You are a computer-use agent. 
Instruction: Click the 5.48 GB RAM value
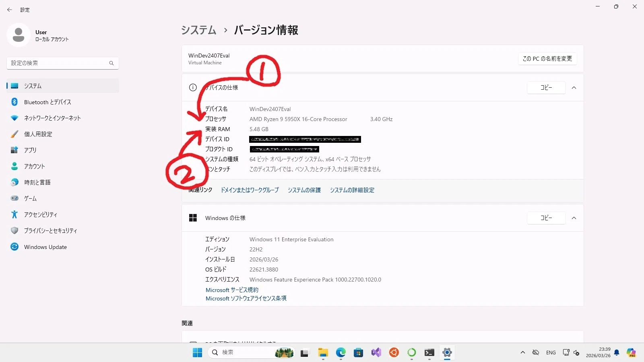[259, 129]
